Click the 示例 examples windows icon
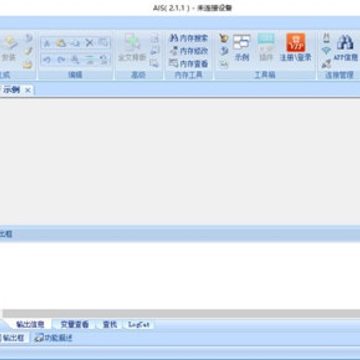Viewport: 360px width, 360px height. (242, 48)
